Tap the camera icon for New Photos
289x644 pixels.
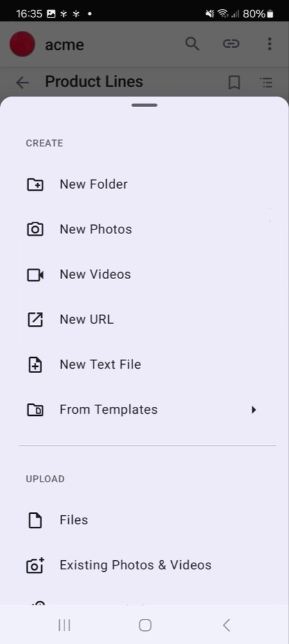pyautogui.click(x=35, y=229)
